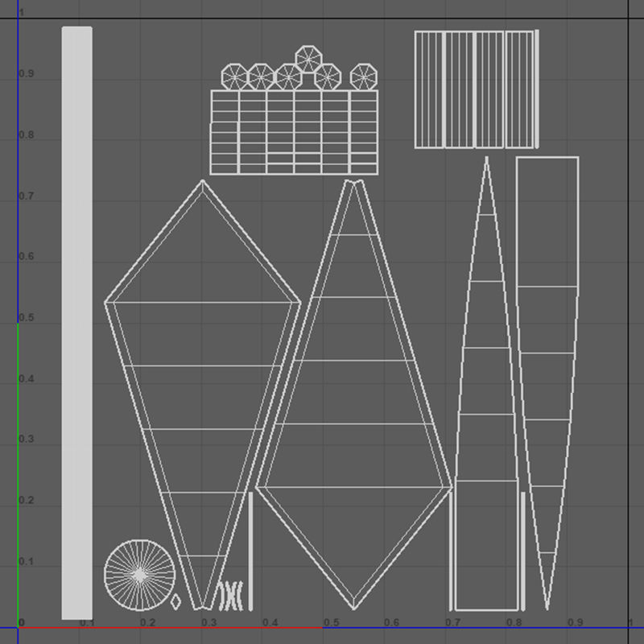Select the solid light-gray tall rectangle UV shell
This screenshot has height=644, width=644.
pyautogui.click(x=76, y=324)
